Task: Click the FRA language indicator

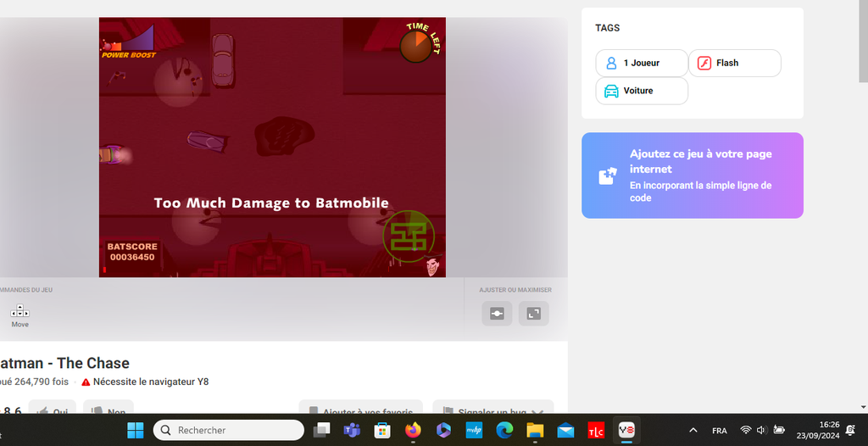Action: (x=719, y=431)
